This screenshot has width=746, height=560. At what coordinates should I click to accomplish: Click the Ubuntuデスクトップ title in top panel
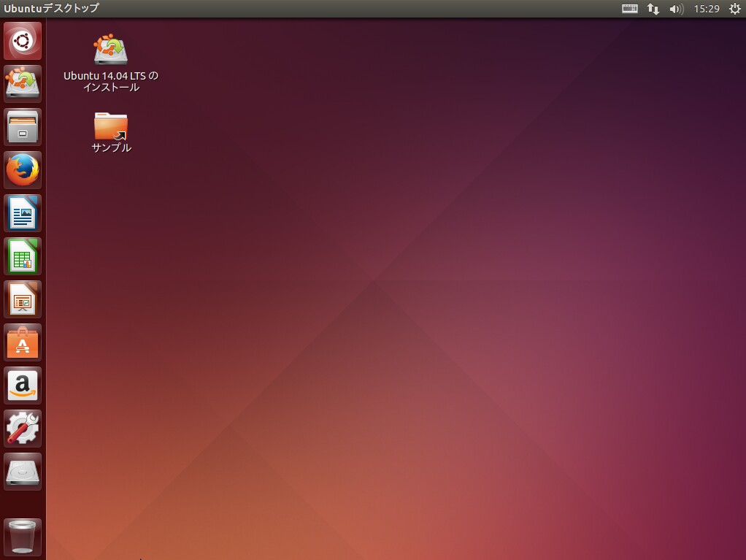point(51,8)
